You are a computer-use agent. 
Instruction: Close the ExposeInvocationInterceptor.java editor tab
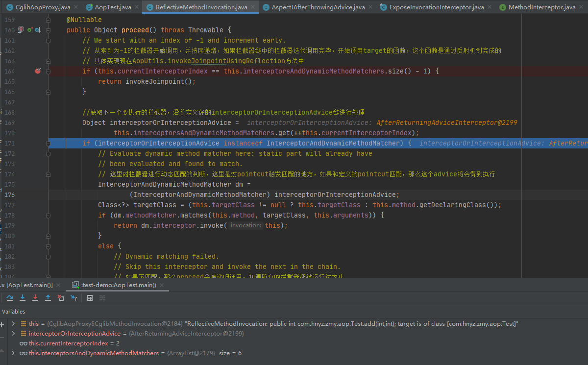click(x=490, y=7)
